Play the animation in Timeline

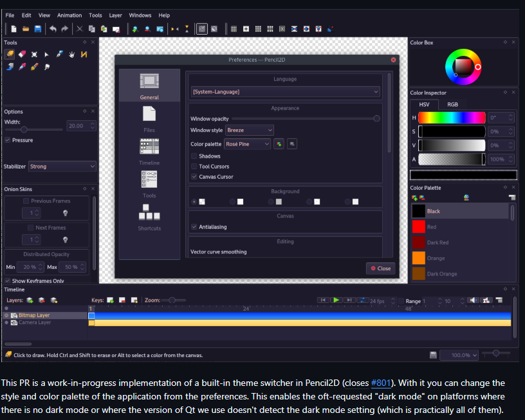(336, 300)
